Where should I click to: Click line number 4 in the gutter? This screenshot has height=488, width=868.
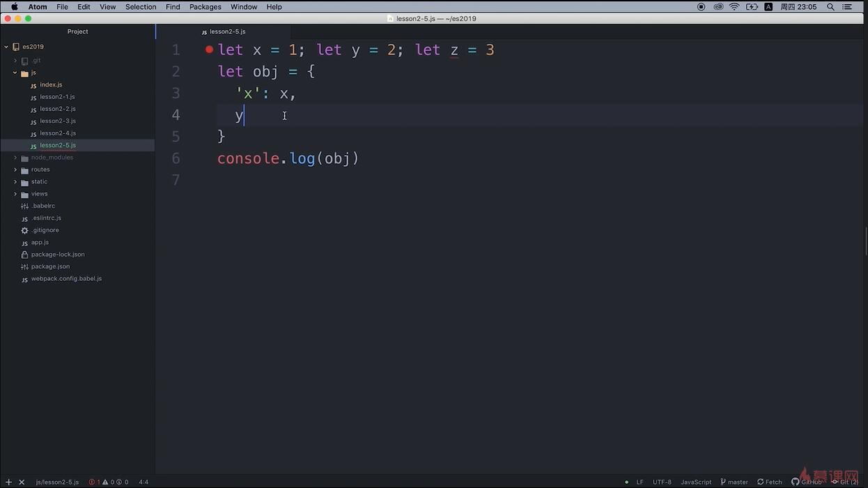[176, 115]
